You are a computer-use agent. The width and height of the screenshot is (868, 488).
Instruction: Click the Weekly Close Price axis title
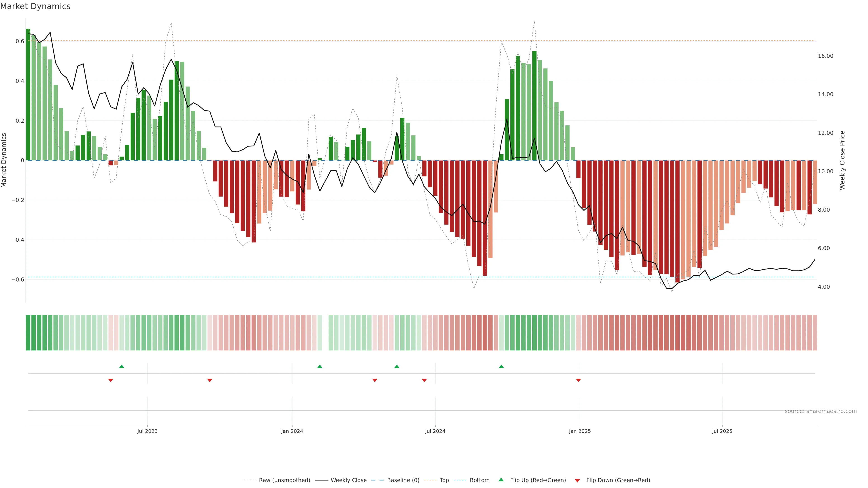coord(842,160)
